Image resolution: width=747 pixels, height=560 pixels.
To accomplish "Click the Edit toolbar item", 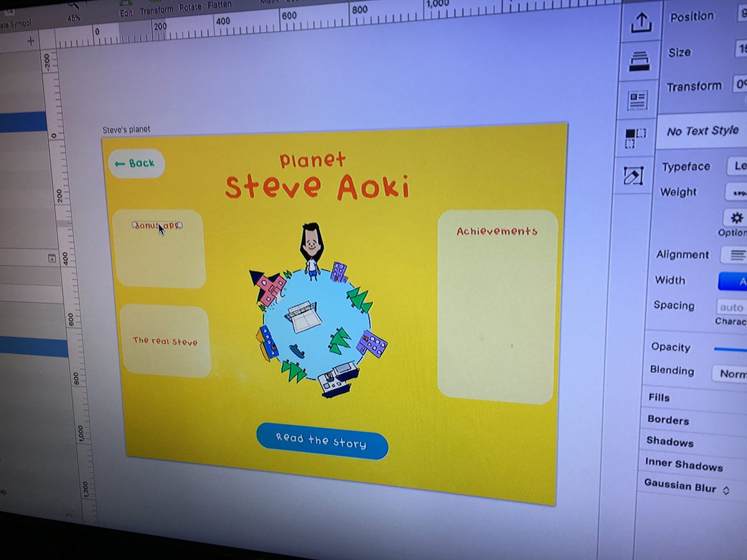I will (126, 12).
